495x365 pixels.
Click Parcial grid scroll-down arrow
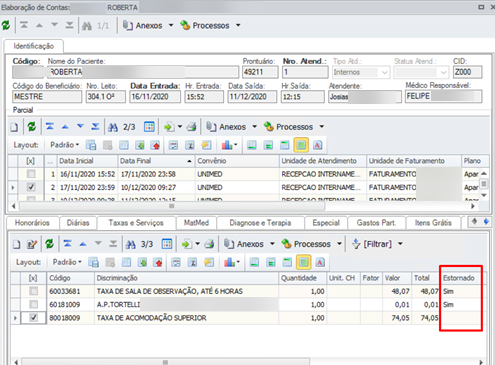click(x=484, y=195)
